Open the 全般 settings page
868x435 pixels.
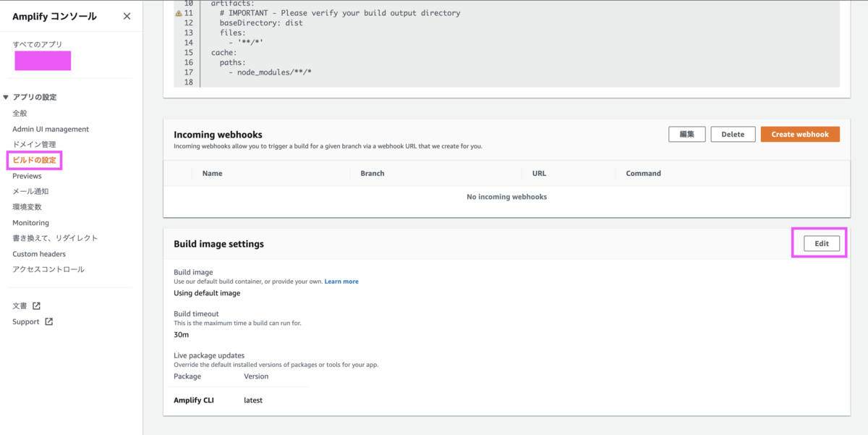20,113
